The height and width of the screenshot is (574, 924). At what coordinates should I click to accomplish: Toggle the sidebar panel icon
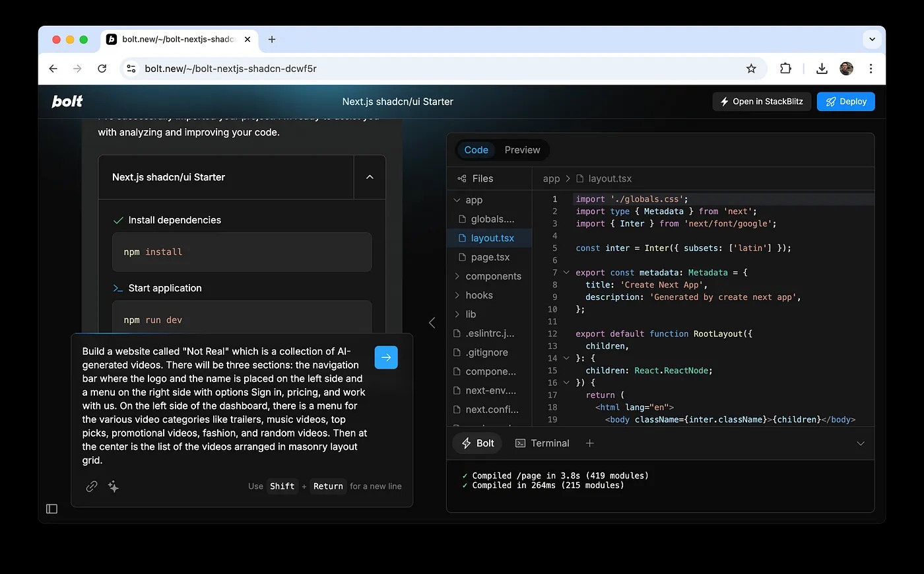(52, 509)
